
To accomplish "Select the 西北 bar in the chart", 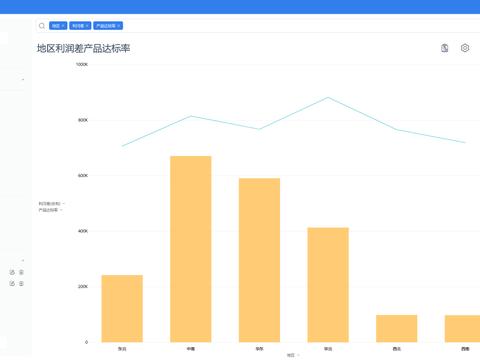I will click(397, 329).
